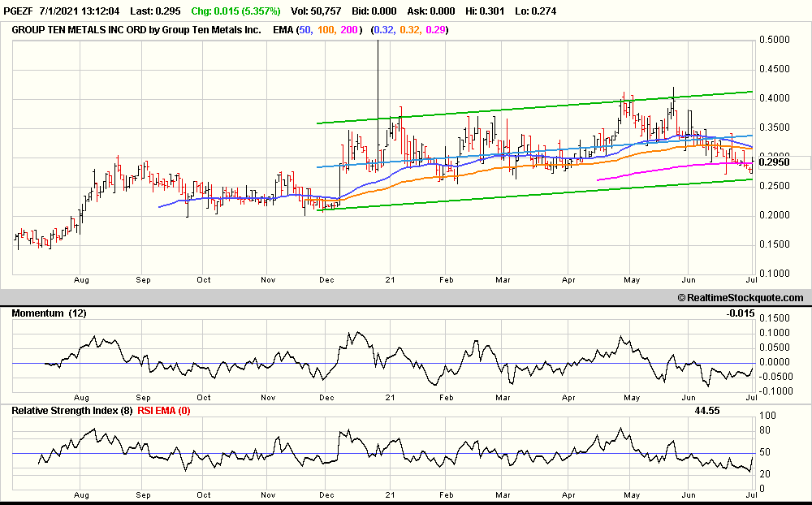Click the Chg 0.015 (5.357%) value
Image resolution: width=812 pixels, height=505 pixels.
point(235,11)
